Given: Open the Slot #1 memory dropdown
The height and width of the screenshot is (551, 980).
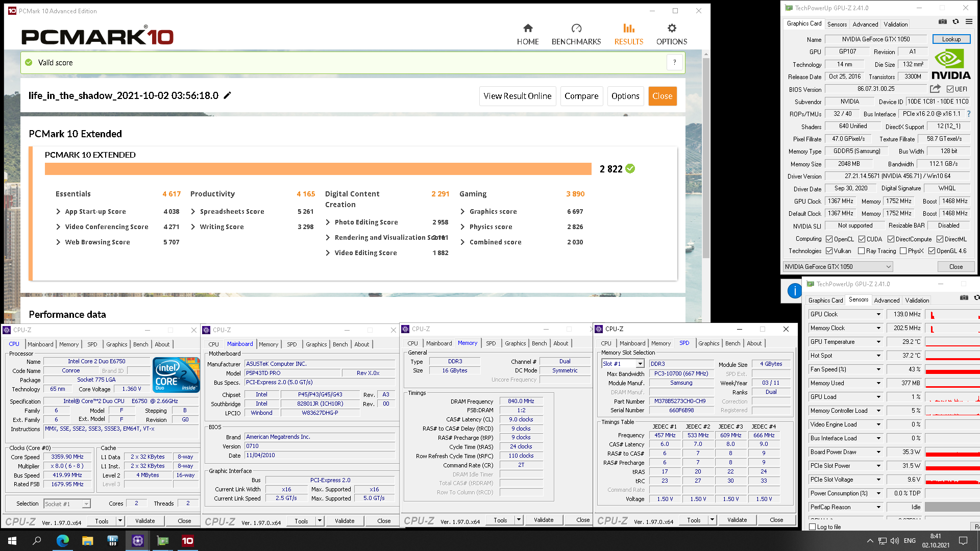Looking at the screenshot, I should tap(623, 364).
